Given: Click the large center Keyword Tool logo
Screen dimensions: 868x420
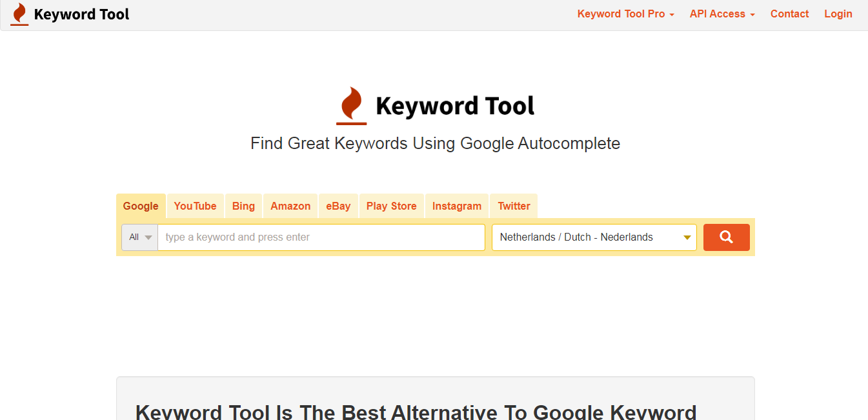Looking at the screenshot, I should point(435,106).
